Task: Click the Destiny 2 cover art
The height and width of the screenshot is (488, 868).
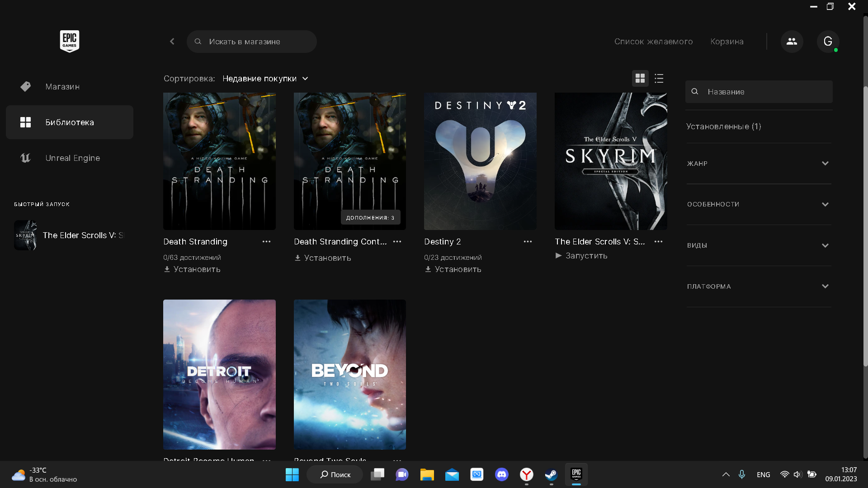Action: point(480,161)
